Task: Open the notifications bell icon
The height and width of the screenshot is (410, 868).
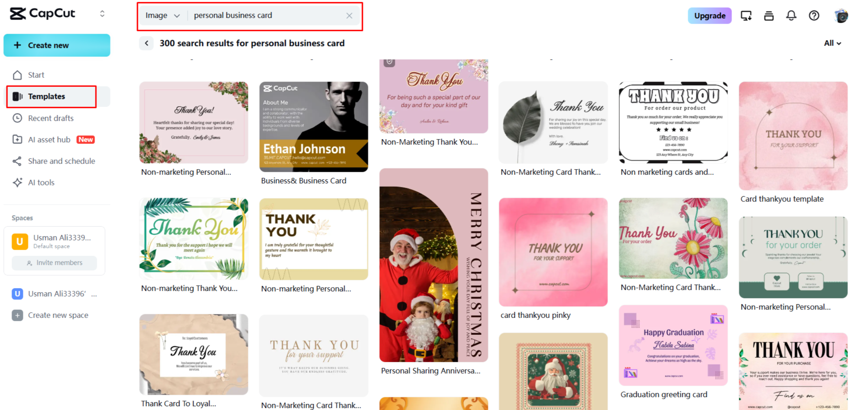Action: point(791,16)
